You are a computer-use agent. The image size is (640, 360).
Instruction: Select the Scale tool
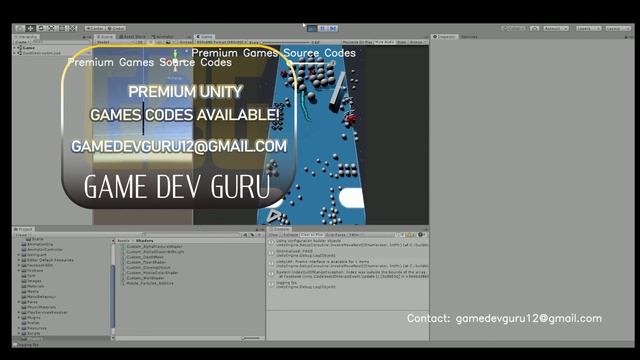pyautogui.click(x=51, y=28)
